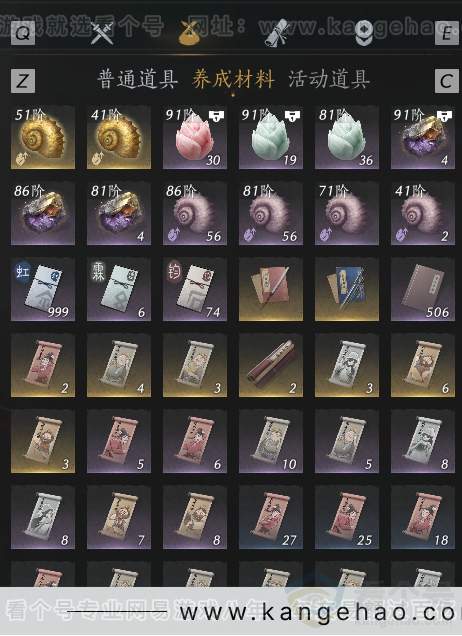Select the 钧 envelope with 74 count
The image size is (462, 636).
tap(195, 289)
